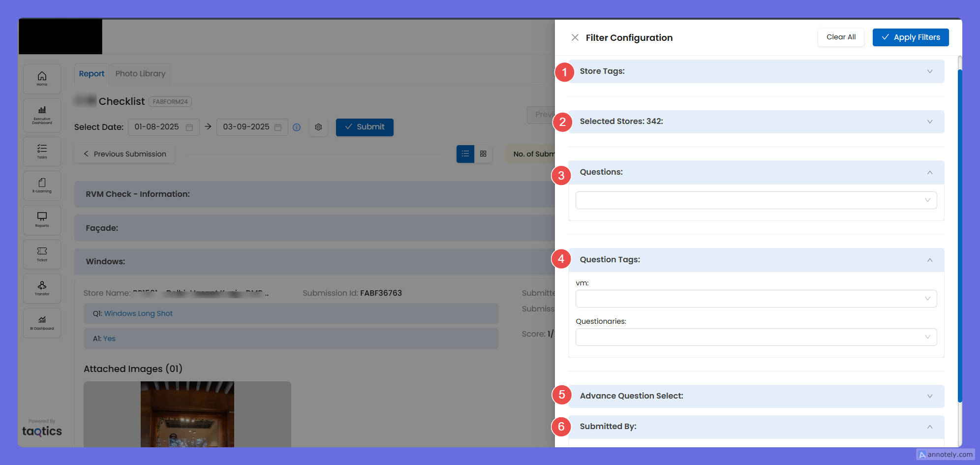Viewport: 980px width, 465px height.
Task: Click the Submit button
Action: [x=365, y=127]
